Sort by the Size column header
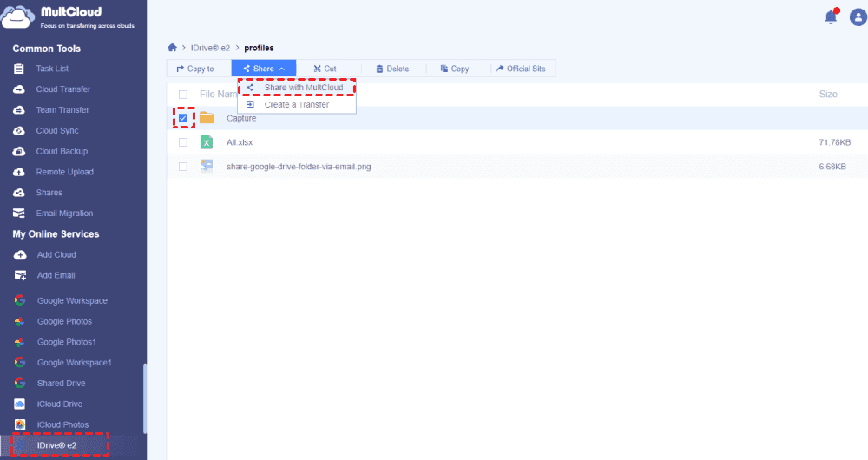The image size is (868, 460). click(828, 94)
